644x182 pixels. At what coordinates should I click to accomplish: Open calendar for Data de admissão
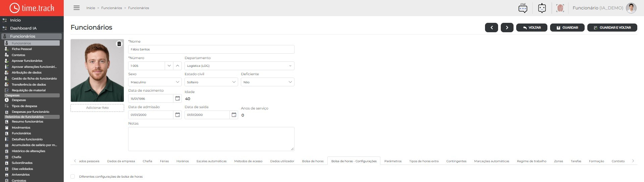tap(177, 115)
